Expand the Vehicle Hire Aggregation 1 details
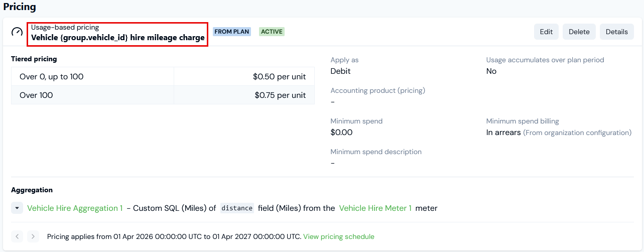Viewport: 644px width, 252px height. point(17,208)
